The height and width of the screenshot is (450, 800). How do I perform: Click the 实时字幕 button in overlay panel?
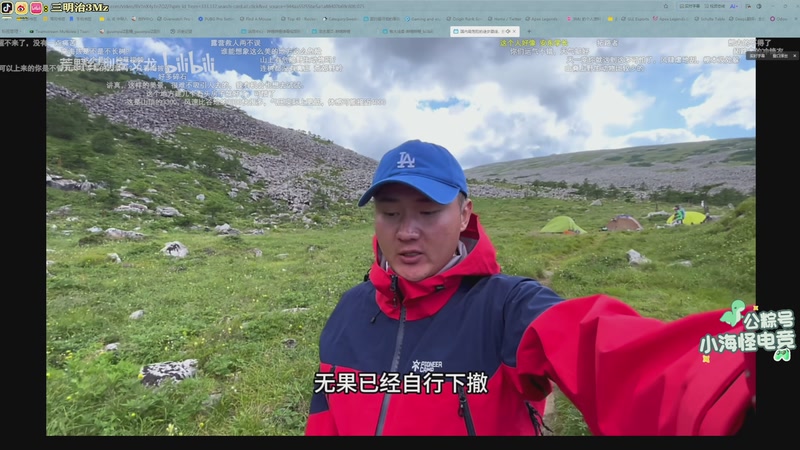coord(758,55)
